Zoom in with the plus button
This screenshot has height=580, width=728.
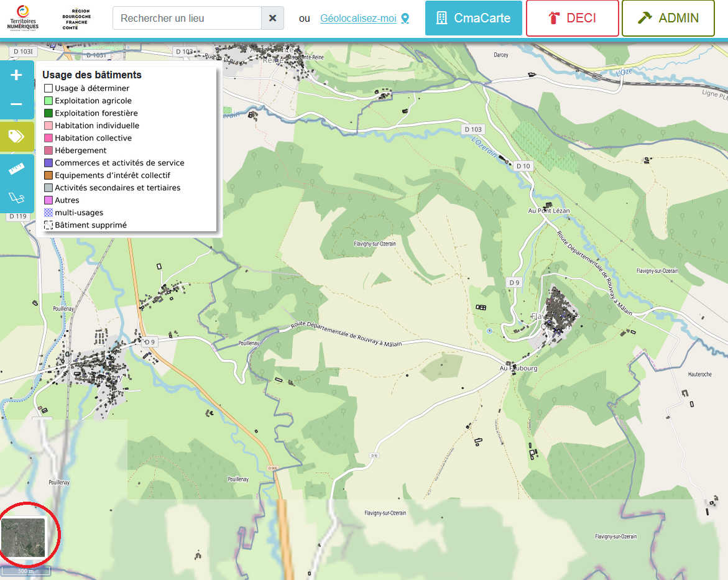pos(17,75)
